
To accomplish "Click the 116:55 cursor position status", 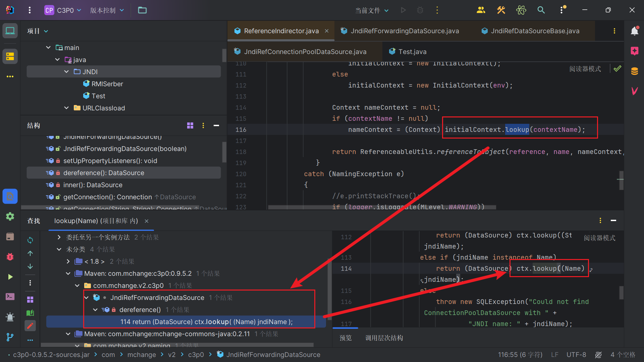I will (520, 355).
